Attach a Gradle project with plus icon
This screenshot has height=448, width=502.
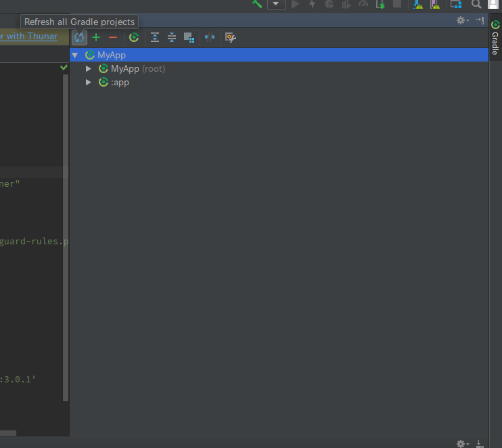coord(96,37)
